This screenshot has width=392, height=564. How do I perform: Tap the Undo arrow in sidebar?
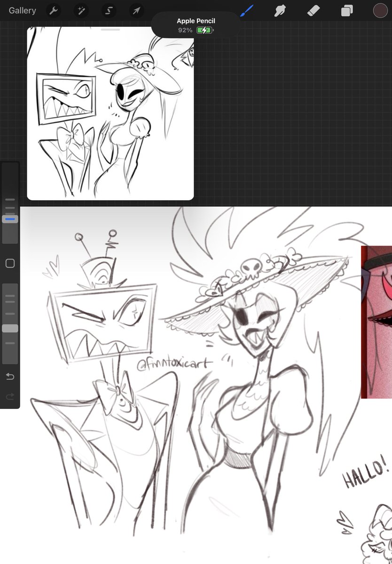click(x=10, y=376)
